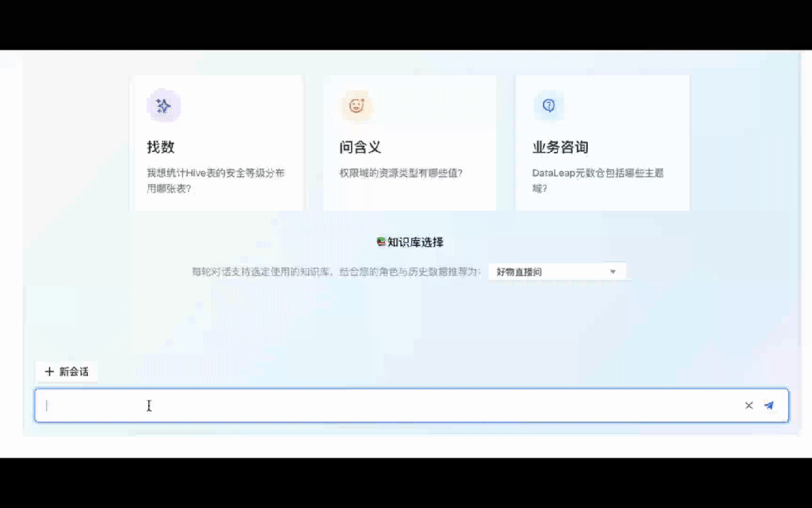Focus the chat message input field

(x=412, y=406)
